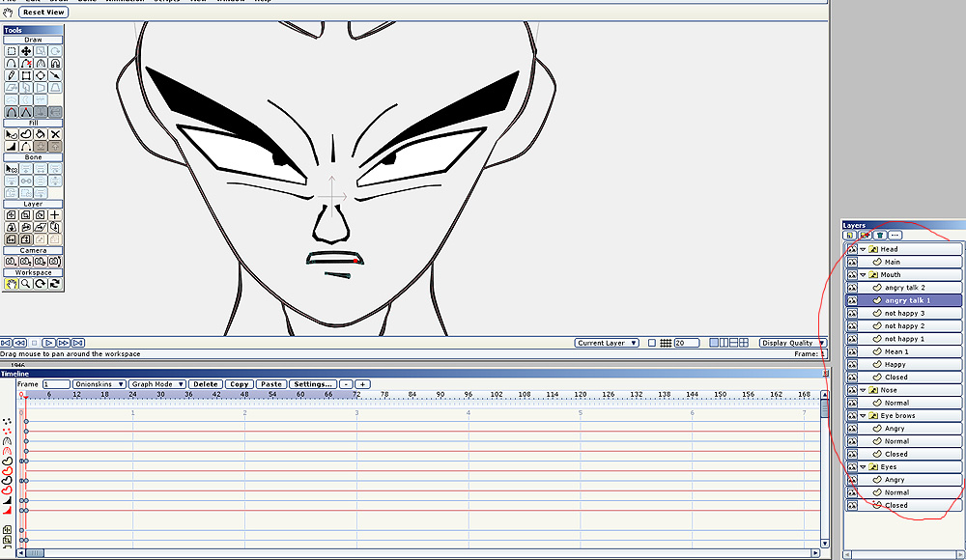
Task: Click the grid size field showing 20
Action: [x=687, y=343]
